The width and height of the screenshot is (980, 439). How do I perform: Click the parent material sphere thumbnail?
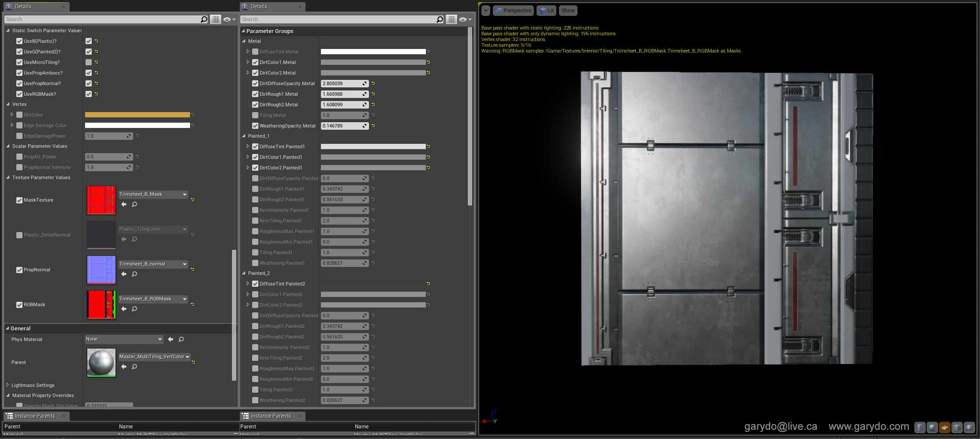tap(101, 363)
